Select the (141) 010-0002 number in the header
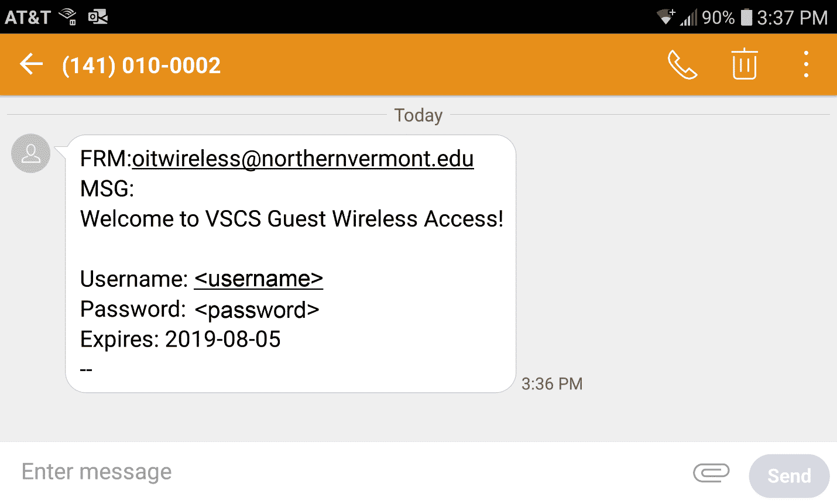Image resolution: width=837 pixels, height=504 pixels. coord(142,66)
